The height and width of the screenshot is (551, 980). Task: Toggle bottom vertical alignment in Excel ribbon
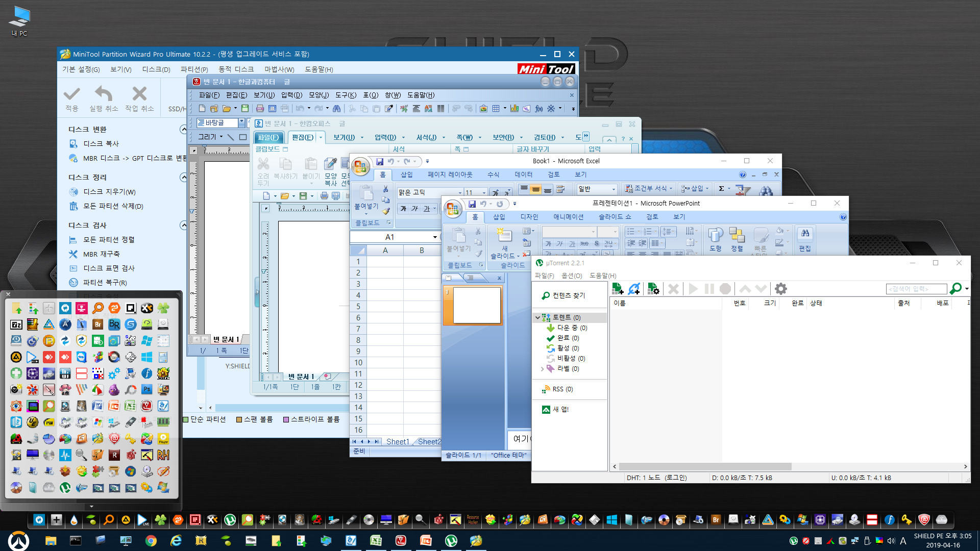[x=547, y=189]
